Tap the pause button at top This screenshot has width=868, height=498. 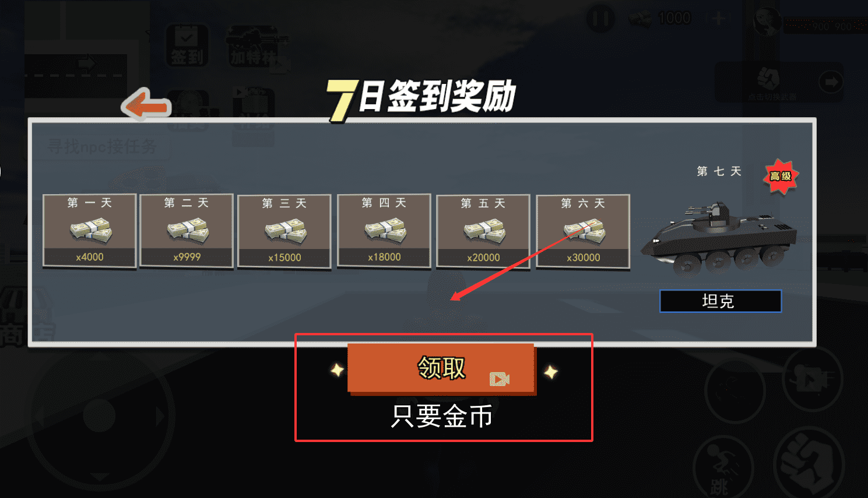[600, 19]
